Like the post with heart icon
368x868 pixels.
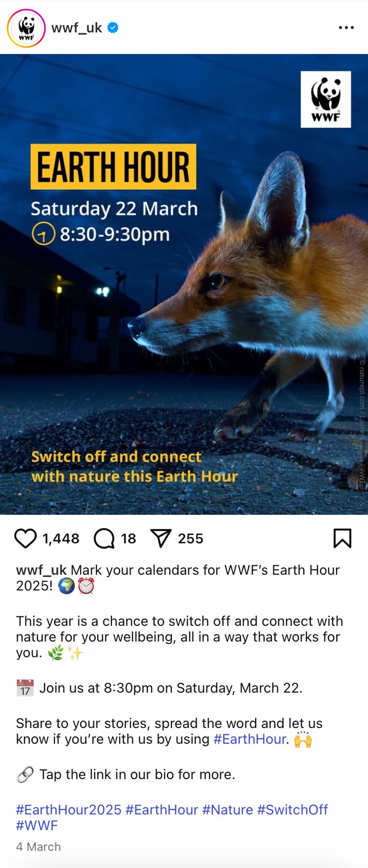[x=26, y=538]
